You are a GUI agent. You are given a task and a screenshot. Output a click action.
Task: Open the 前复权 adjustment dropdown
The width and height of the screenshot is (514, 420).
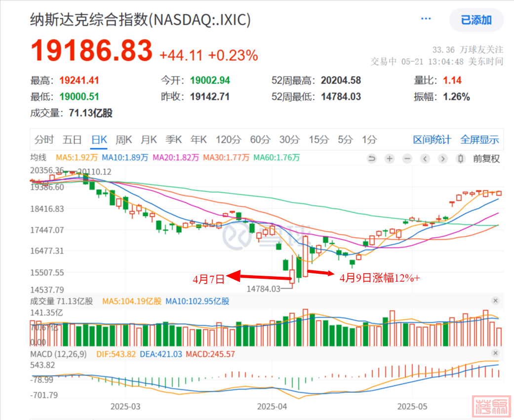[x=486, y=159]
